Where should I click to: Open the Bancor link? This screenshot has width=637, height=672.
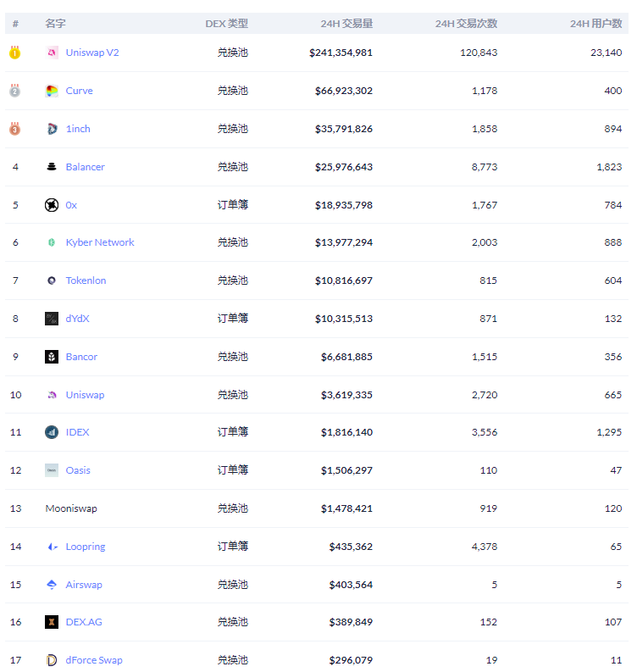[81, 357]
